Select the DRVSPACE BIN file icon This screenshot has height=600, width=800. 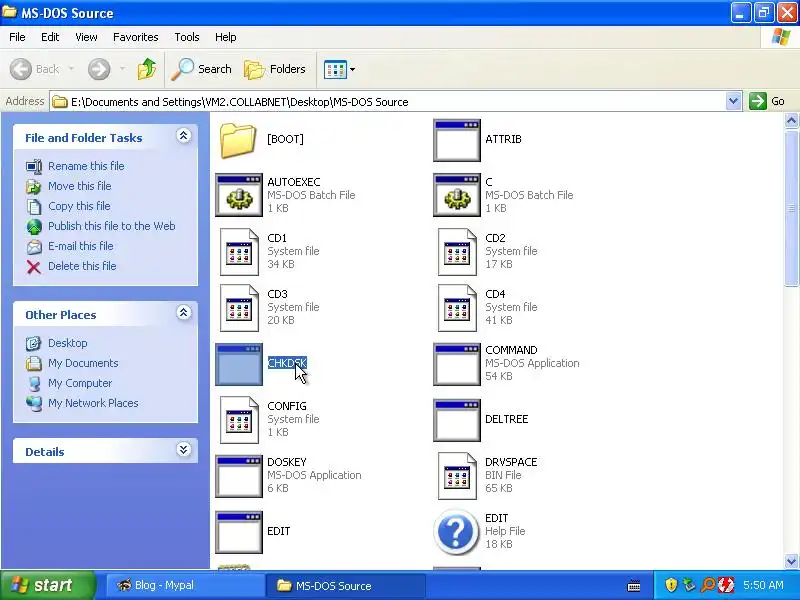point(457,476)
